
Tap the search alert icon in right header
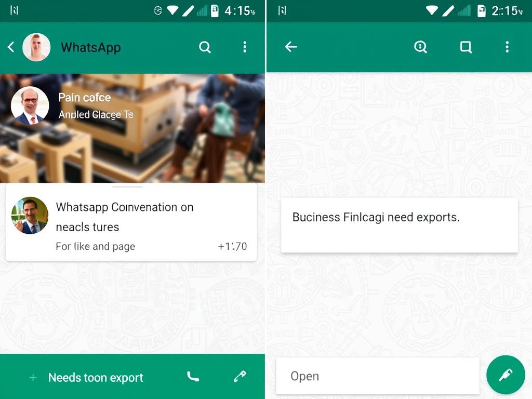420,47
